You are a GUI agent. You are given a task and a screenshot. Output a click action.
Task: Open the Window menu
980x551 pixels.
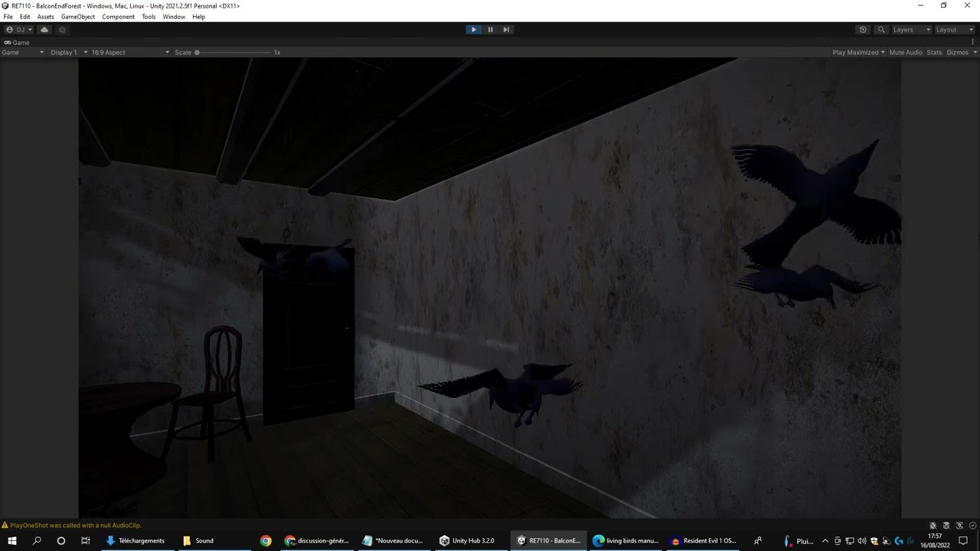point(174,17)
